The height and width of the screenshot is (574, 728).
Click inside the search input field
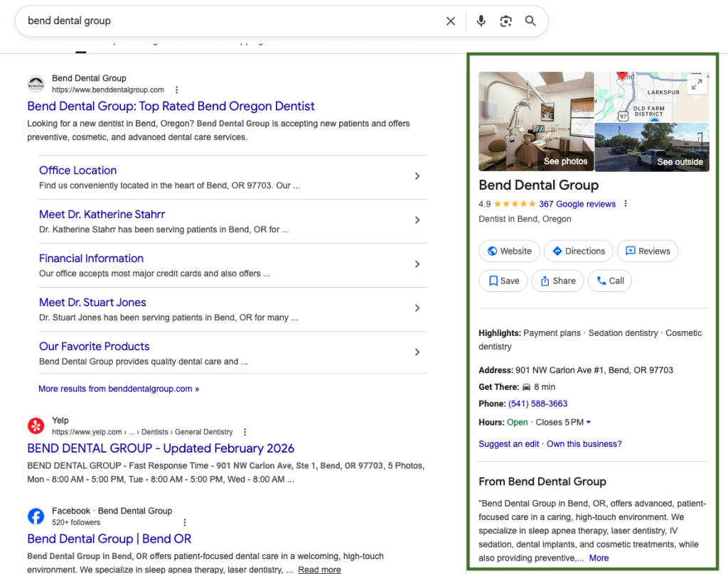point(213,21)
